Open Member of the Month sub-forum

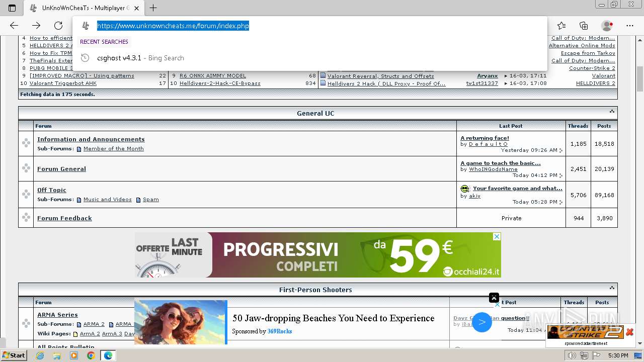coord(114,149)
